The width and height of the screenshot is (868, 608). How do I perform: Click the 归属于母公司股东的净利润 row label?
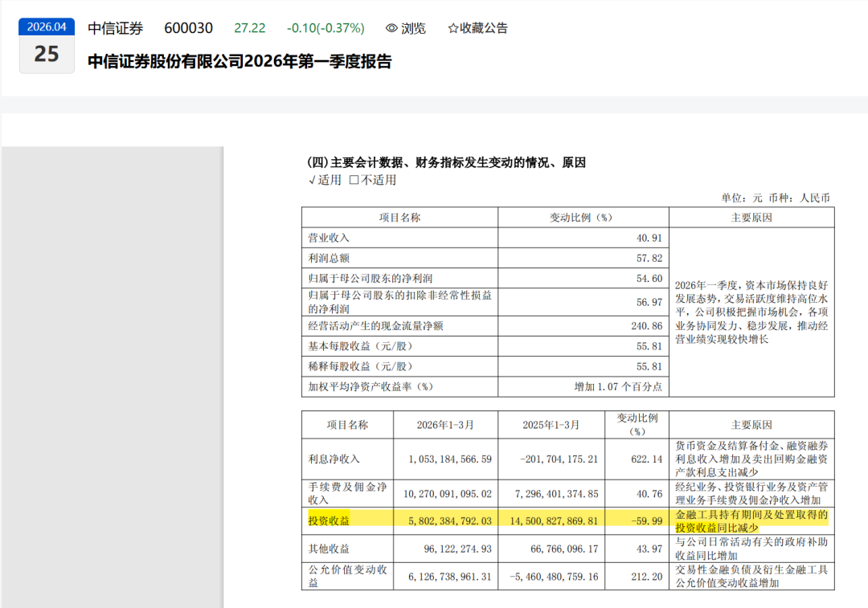pos(371,279)
